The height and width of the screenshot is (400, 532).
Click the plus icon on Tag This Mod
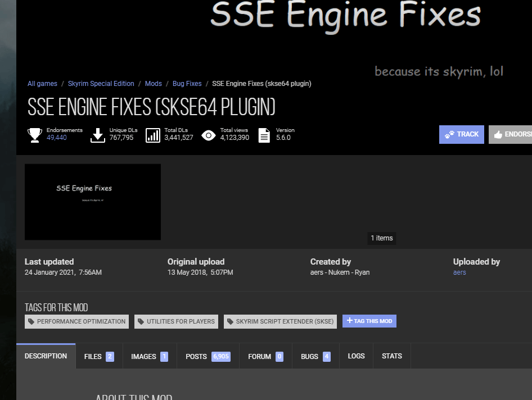point(349,321)
